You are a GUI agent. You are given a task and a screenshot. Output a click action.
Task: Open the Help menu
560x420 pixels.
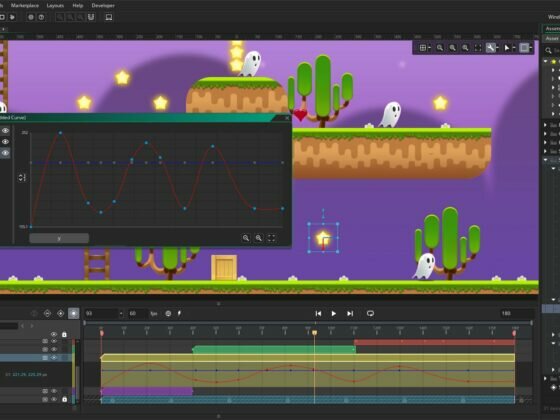[78, 5]
